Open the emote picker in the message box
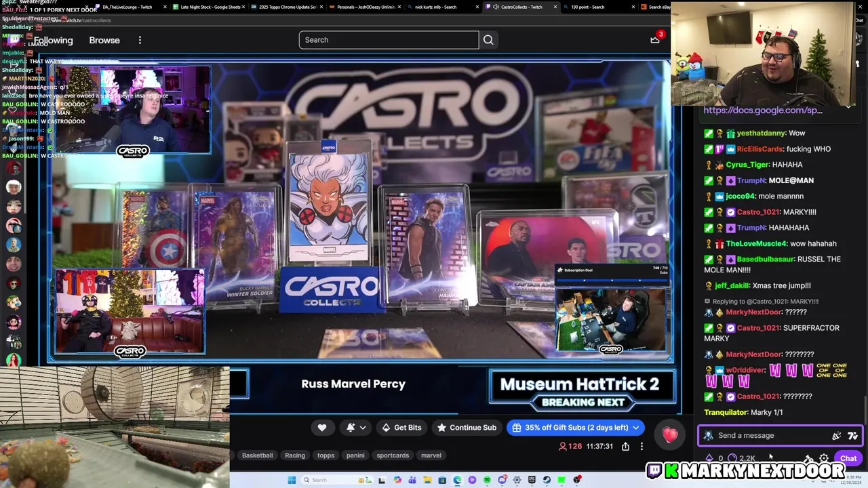This screenshot has width=868, height=488. pos(852,436)
